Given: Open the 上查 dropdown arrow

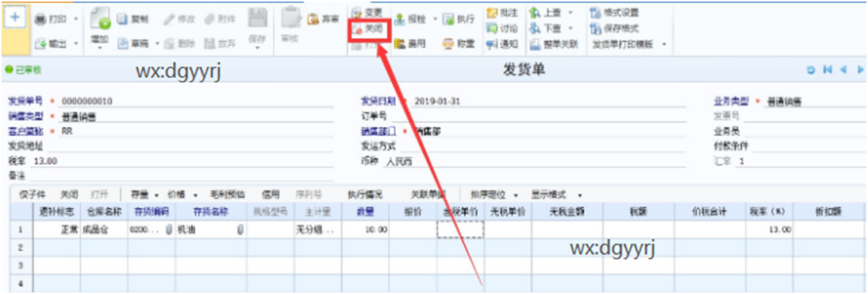Looking at the screenshot, I should pos(570,12).
